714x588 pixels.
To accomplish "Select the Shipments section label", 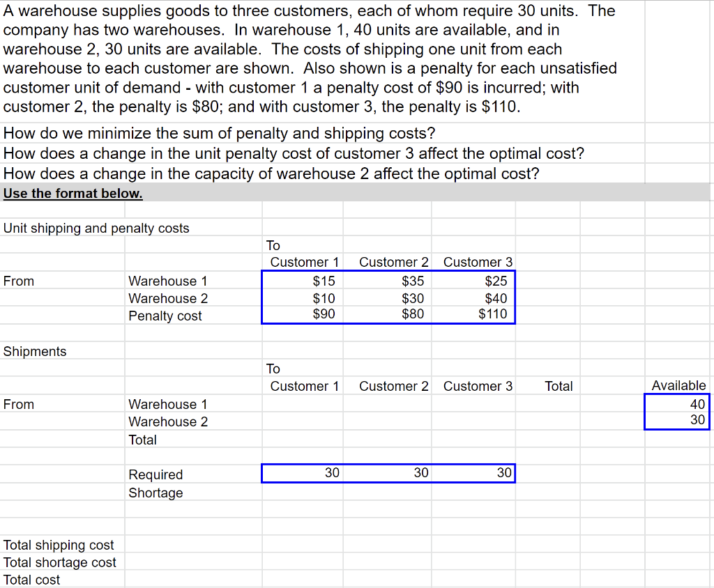I will tap(35, 351).
